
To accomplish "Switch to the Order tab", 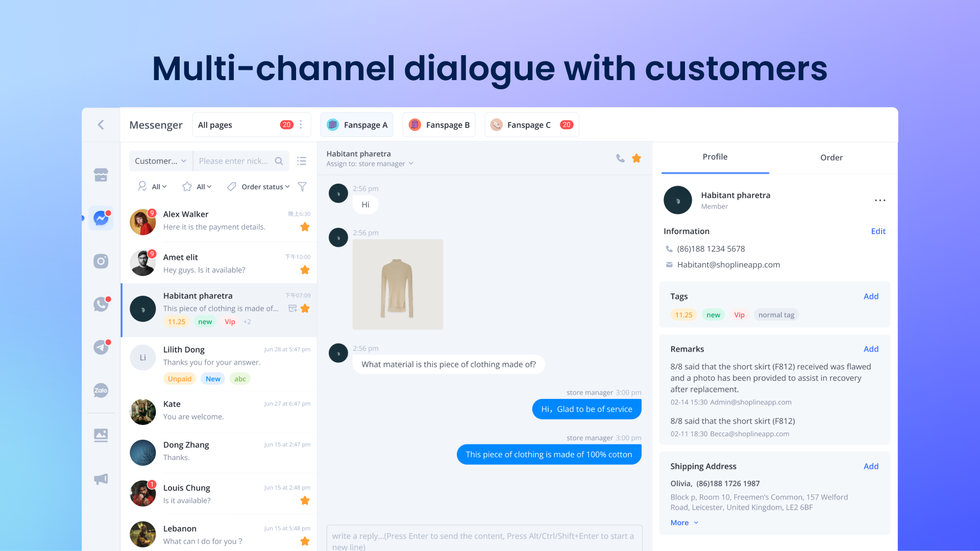I will coord(831,158).
